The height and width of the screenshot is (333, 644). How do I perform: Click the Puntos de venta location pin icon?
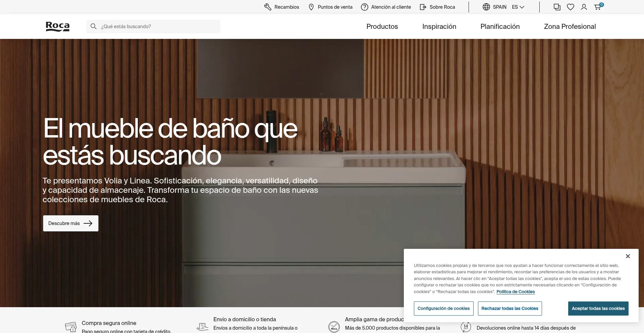coord(311,7)
